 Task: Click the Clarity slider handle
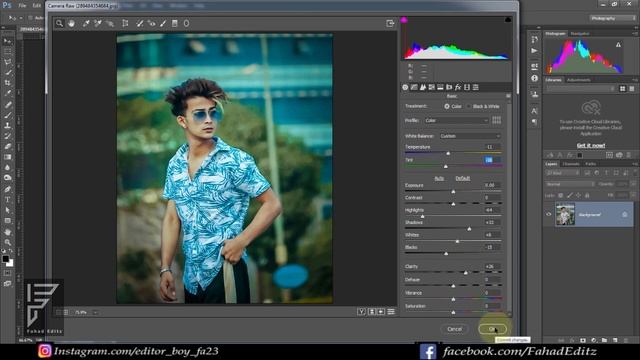[x=466, y=273]
